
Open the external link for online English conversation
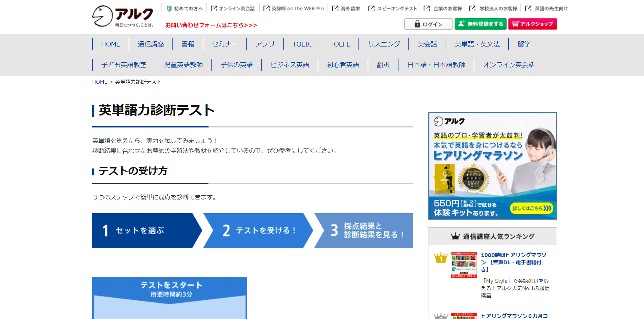coord(233,9)
